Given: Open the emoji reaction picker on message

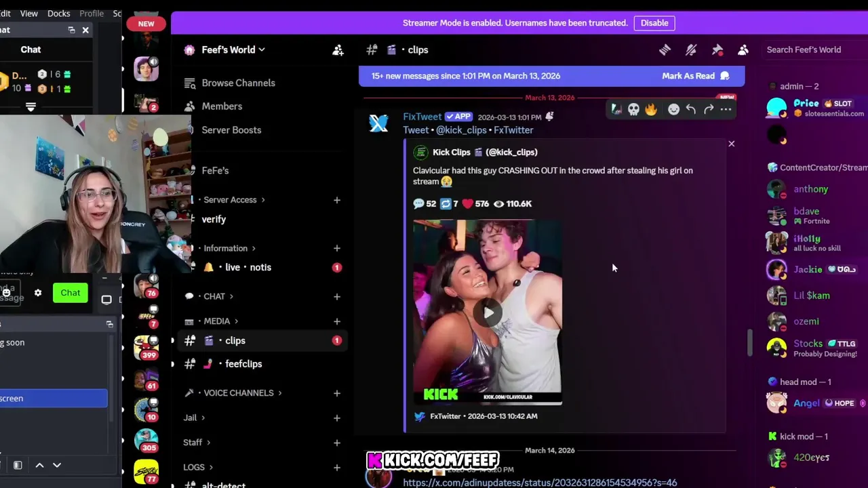Looking at the screenshot, I should click(x=673, y=109).
